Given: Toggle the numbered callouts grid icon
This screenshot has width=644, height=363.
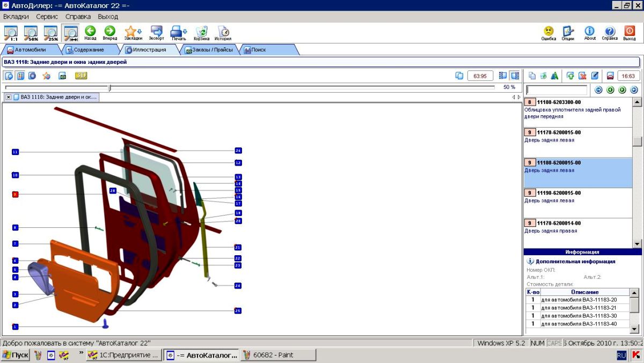Looking at the screenshot, I should coord(20,76).
